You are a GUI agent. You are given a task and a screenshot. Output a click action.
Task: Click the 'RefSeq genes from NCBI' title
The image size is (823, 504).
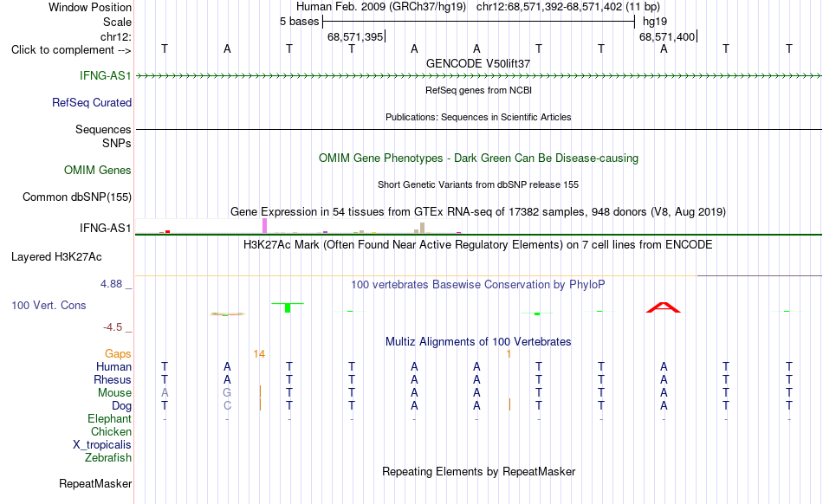[478, 90]
